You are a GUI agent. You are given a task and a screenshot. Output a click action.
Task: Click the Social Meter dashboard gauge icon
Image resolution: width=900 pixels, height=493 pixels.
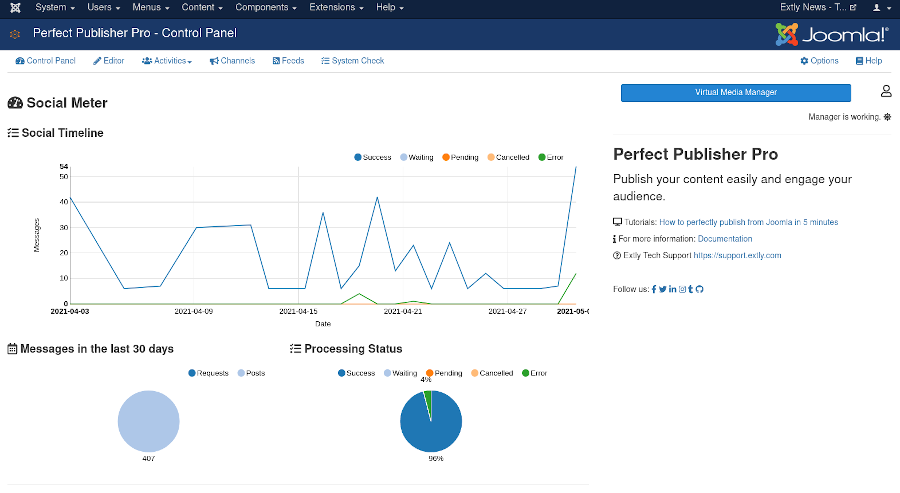click(x=15, y=103)
